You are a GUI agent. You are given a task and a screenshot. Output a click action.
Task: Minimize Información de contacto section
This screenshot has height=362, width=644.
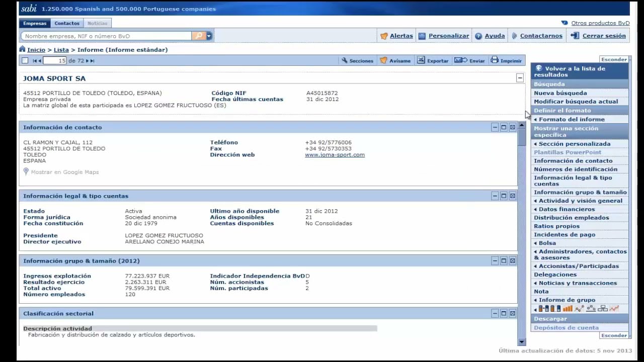[495, 127]
